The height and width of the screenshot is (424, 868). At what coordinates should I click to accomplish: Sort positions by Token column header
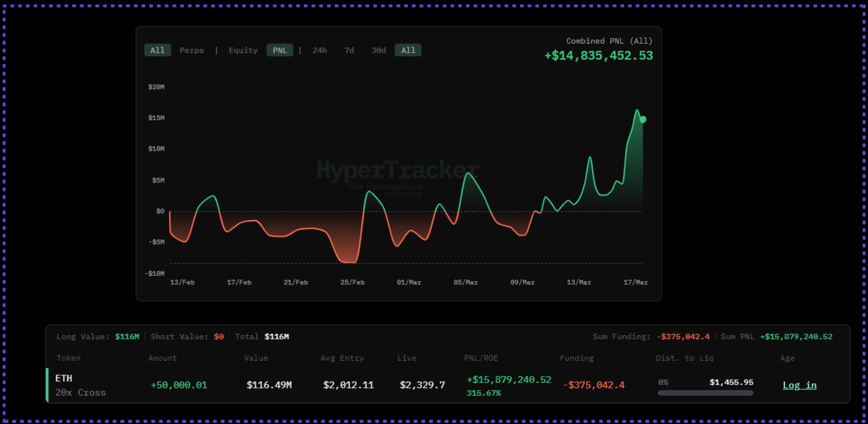pos(69,358)
